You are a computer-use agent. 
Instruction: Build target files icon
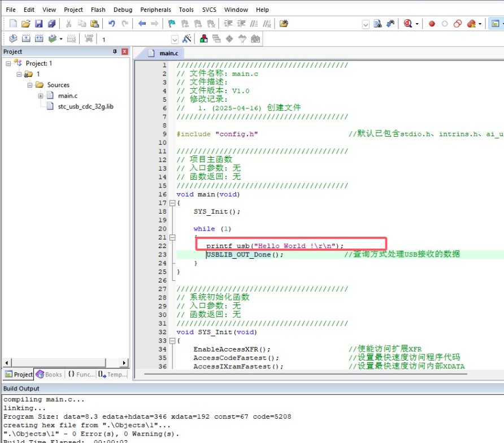[x=26, y=38]
